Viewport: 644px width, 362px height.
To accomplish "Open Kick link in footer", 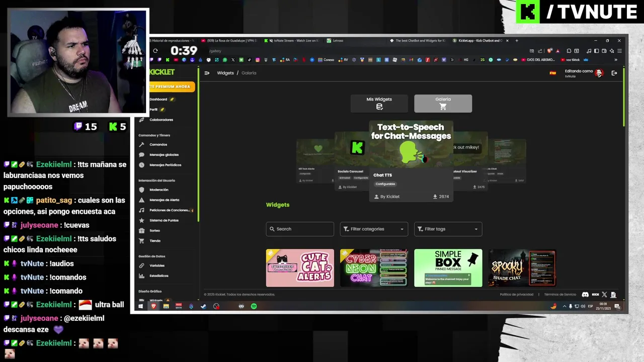I will [x=595, y=295].
